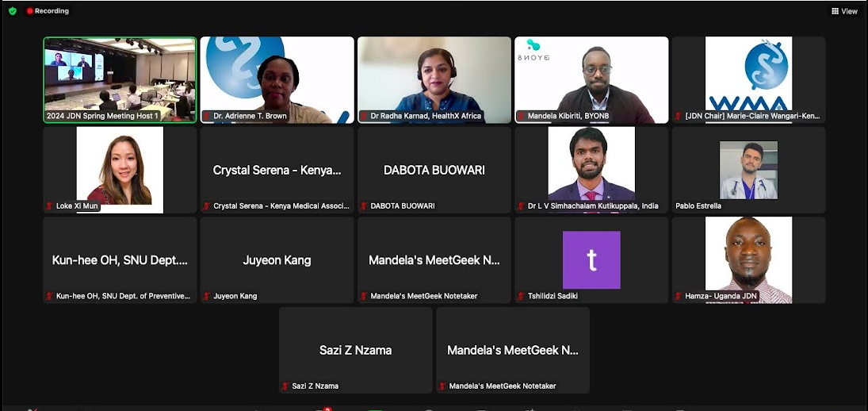Click the red Recording indicator
The height and width of the screenshot is (411, 868).
click(x=48, y=11)
